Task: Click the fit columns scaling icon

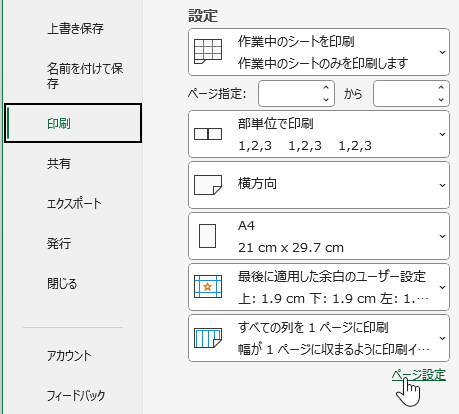Action: [x=208, y=338]
